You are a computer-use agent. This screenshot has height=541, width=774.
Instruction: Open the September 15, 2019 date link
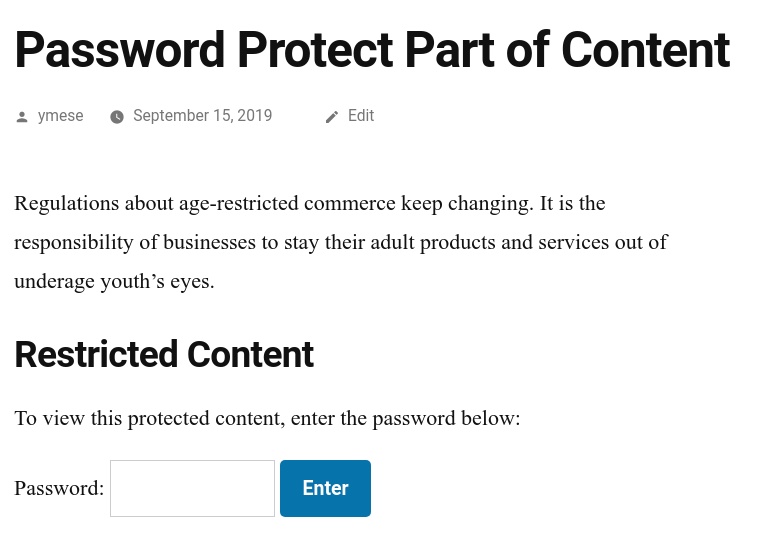click(202, 116)
